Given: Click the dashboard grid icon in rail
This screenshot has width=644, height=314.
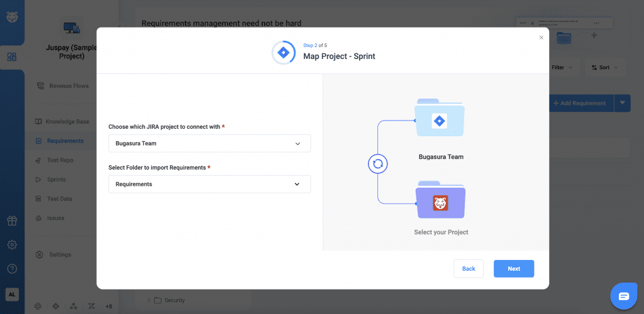Looking at the screenshot, I should pyautogui.click(x=12, y=57).
